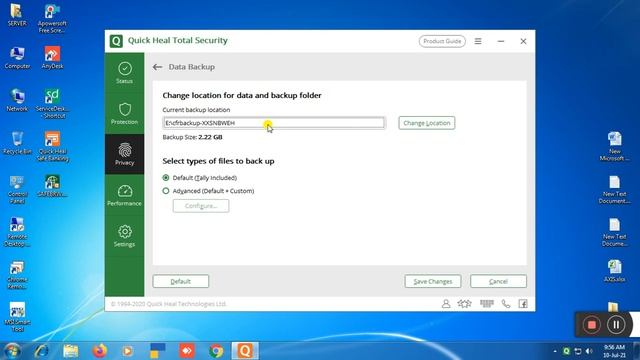Select the New Microsoft document desktop icon
This screenshot has height=360, width=640.
[615, 147]
